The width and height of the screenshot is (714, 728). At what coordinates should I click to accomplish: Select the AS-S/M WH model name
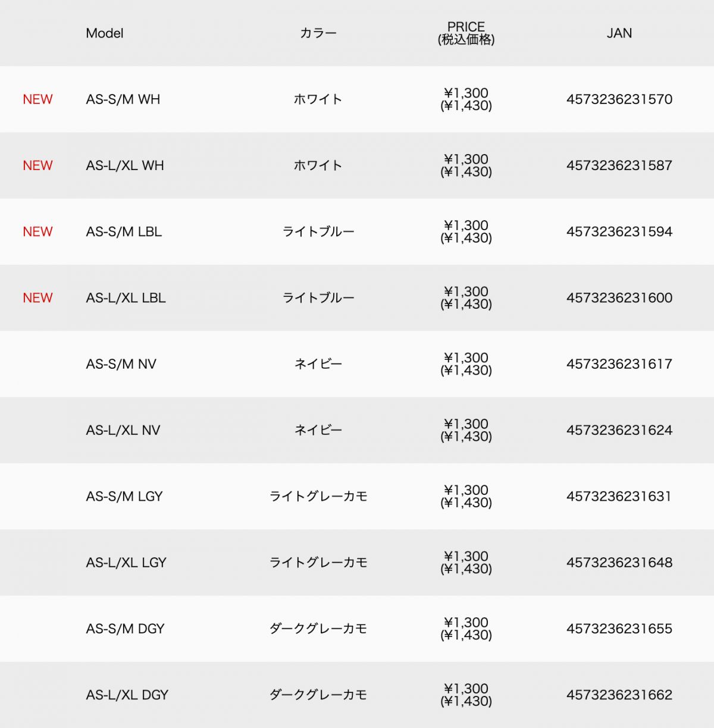coord(123,99)
